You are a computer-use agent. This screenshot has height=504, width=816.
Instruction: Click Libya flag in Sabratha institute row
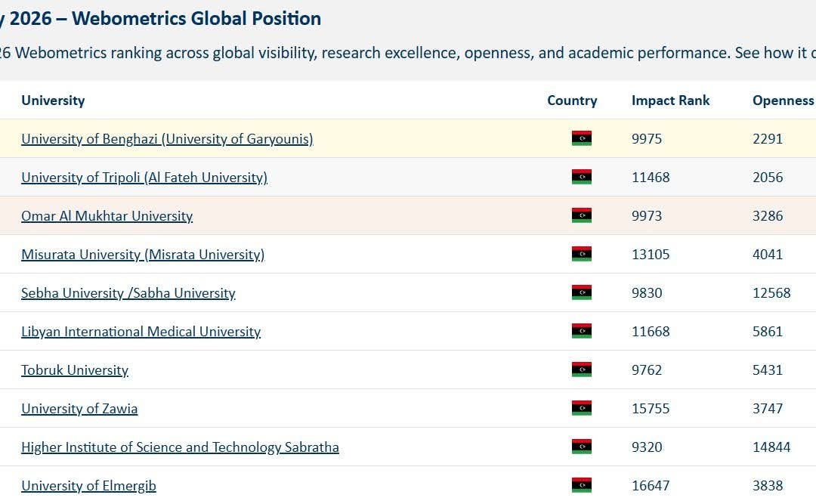pyautogui.click(x=582, y=447)
